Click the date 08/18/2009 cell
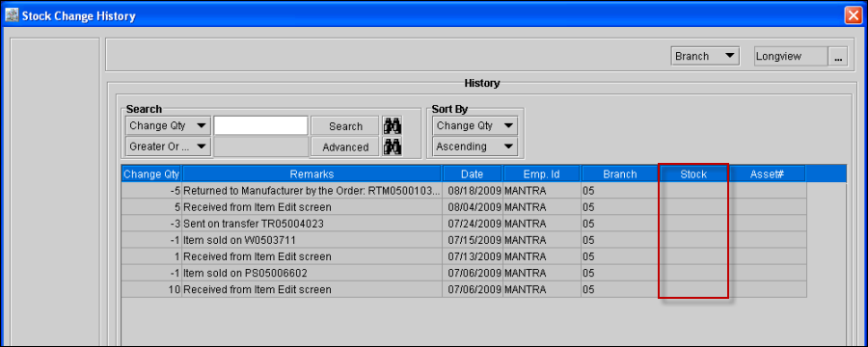Viewport: 868px width, 347px height. pyautogui.click(x=473, y=191)
